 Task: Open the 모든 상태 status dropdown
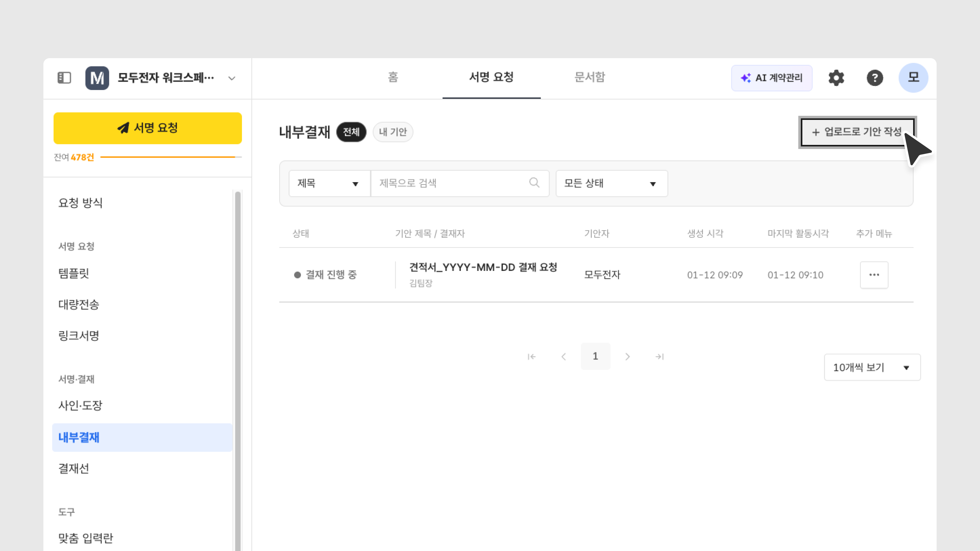tap(611, 183)
